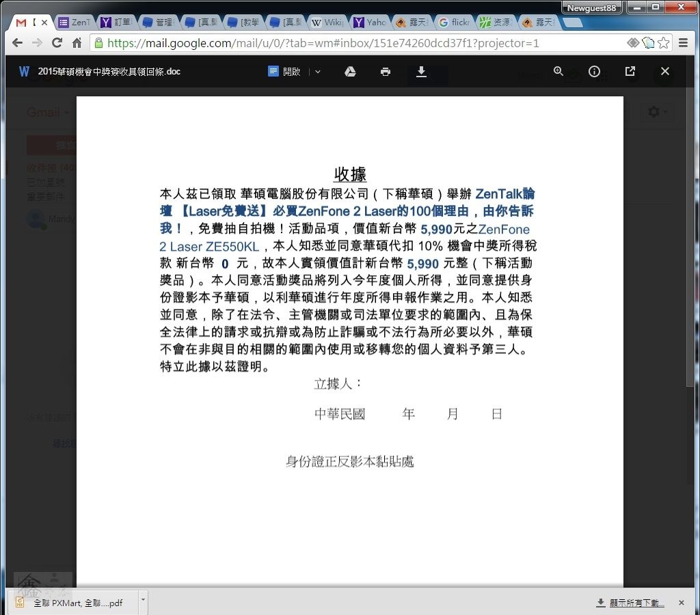Switch to the 资源 browser tab

(496, 23)
